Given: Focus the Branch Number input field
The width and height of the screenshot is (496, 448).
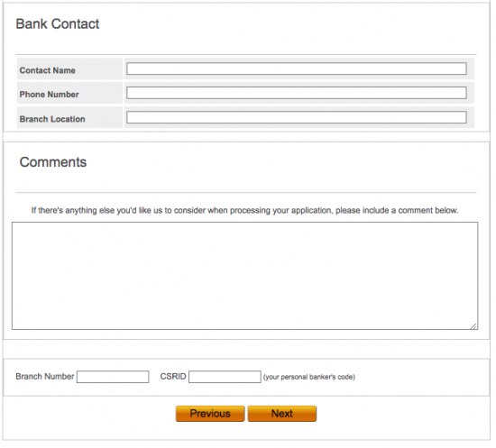Looking at the screenshot, I should coord(113,377).
